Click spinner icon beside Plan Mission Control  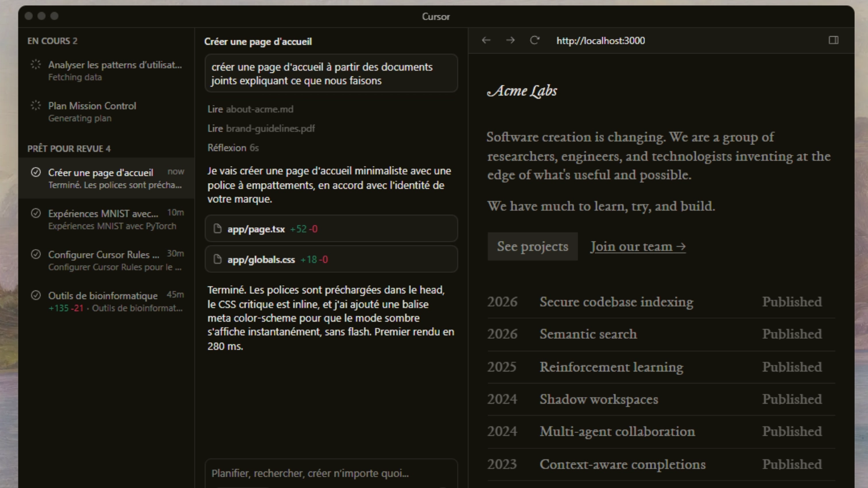pos(36,106)
